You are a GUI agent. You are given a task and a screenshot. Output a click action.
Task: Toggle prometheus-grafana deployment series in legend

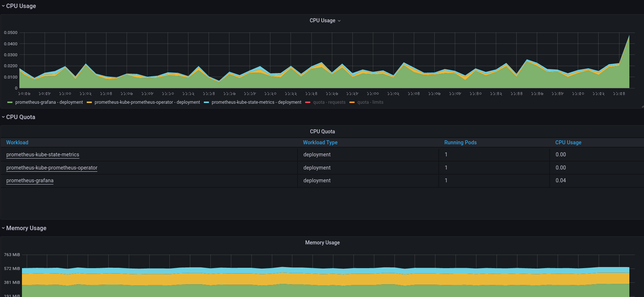tap(49, 102)
